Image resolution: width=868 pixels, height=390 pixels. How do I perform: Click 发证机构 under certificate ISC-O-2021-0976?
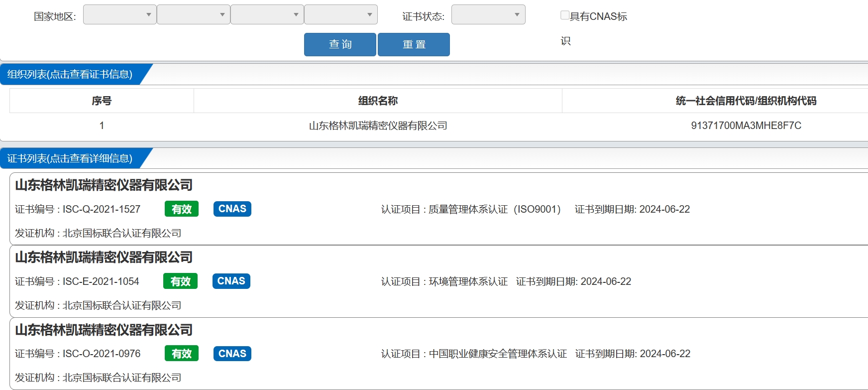coord(98,378)
